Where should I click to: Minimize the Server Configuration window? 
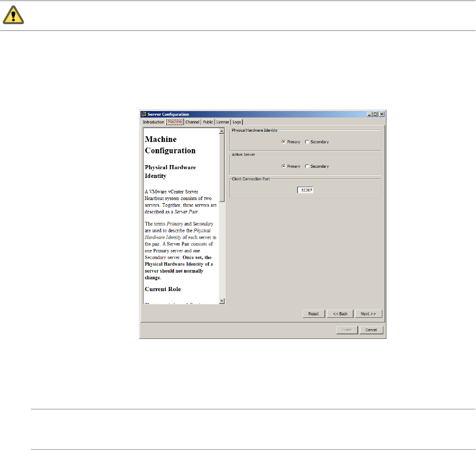369,114
